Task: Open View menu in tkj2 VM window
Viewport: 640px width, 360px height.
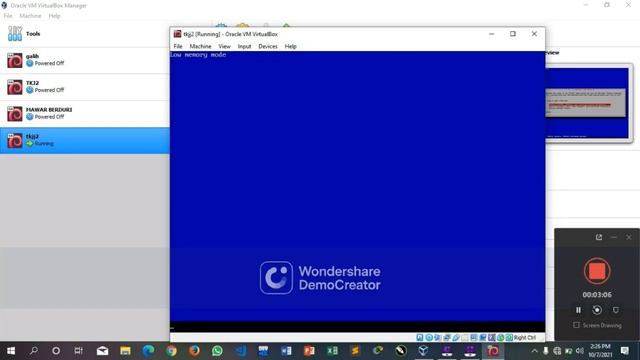Action: click(224, 46)
